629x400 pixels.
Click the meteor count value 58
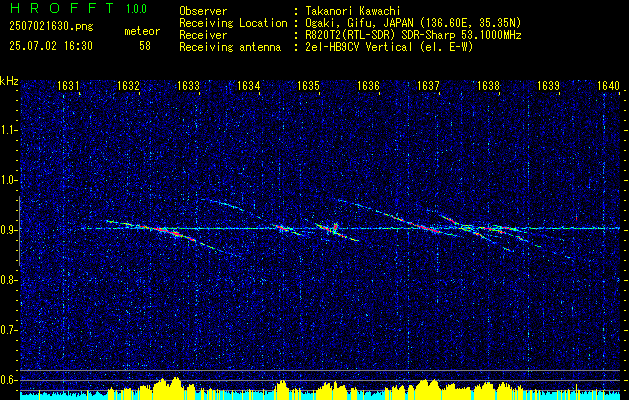click(x=145, y=46)
